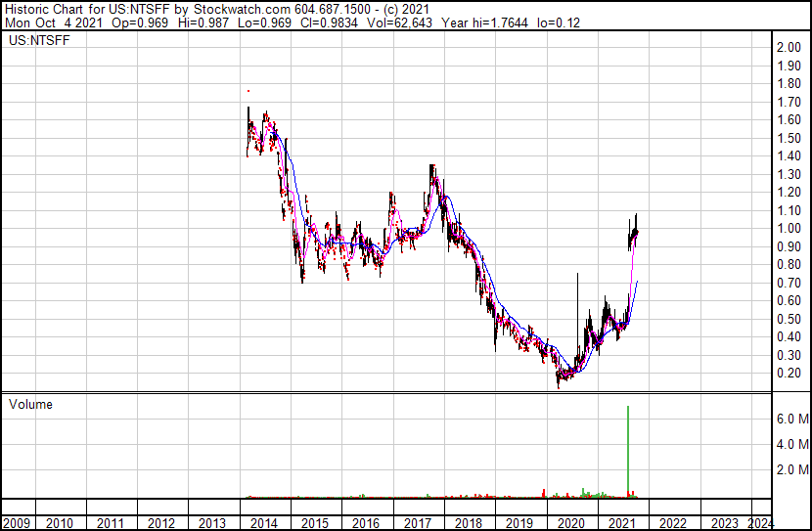This screenshot has height=531, width=812.
Task: Click the 2024 year label
Action: pos(761,523)
